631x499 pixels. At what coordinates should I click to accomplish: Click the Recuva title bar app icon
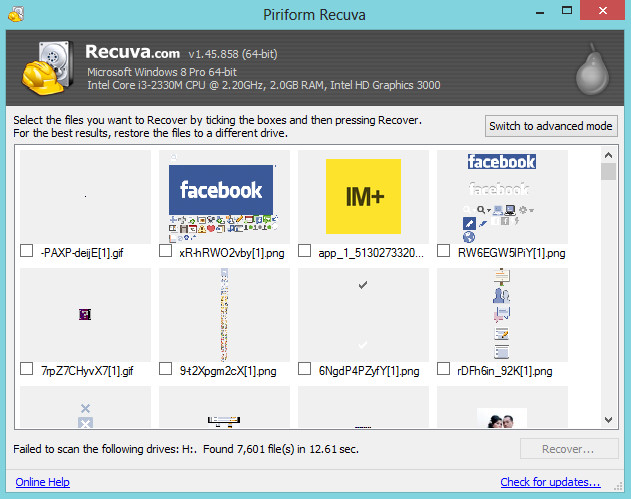click(16, 14)
